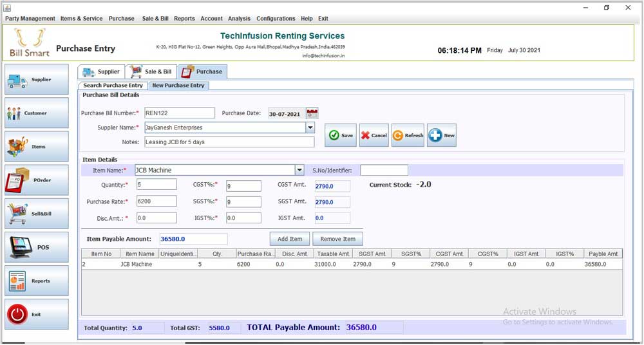Click the SGST% input field
Image resolution: width=644 pixels, height=345 pixels.
243,202
